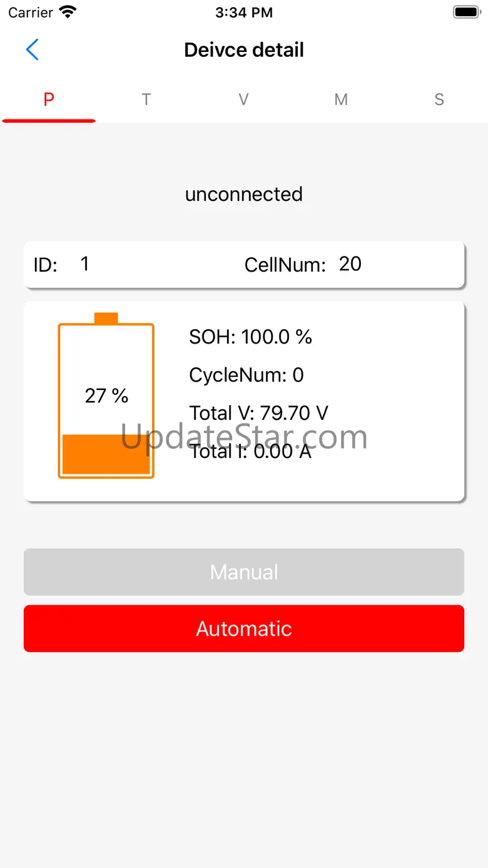This screenshot has height=868, width=488.
Task: Open the S tab
Action: click(x=439, y=100)
